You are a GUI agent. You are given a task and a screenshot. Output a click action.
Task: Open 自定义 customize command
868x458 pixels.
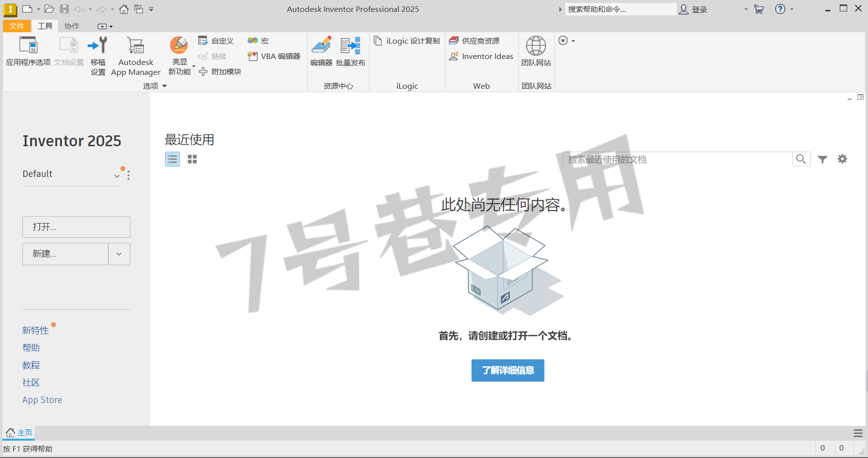tap(216, 41)
